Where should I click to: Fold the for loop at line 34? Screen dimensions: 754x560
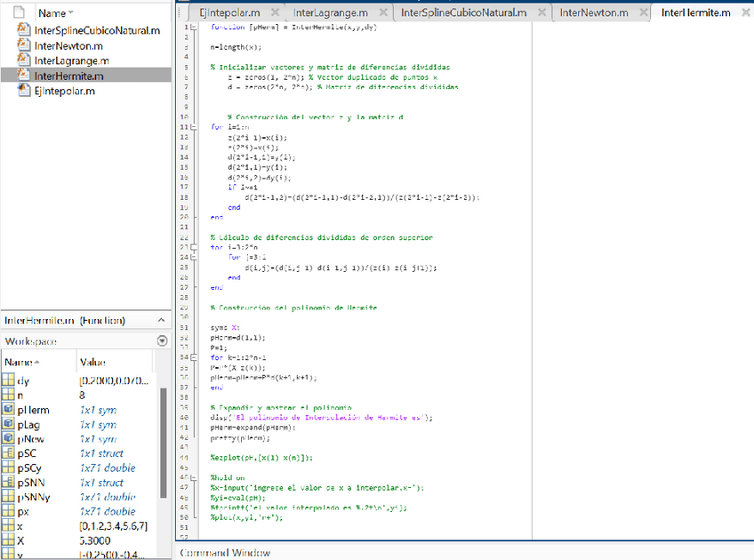tap(196, 356)
